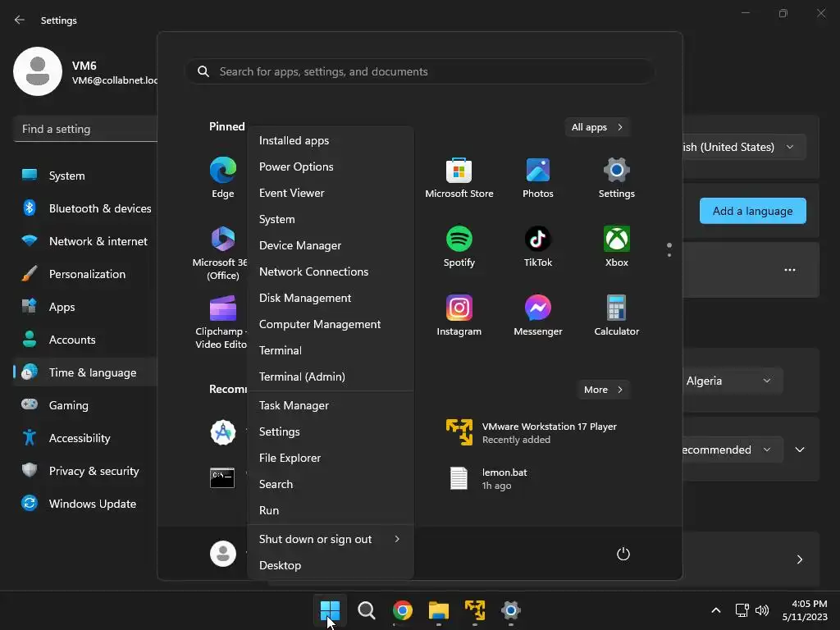Viewport: 840px width, 630px height.
Task: Open Run from the context menu
Action: click(331, 510)
